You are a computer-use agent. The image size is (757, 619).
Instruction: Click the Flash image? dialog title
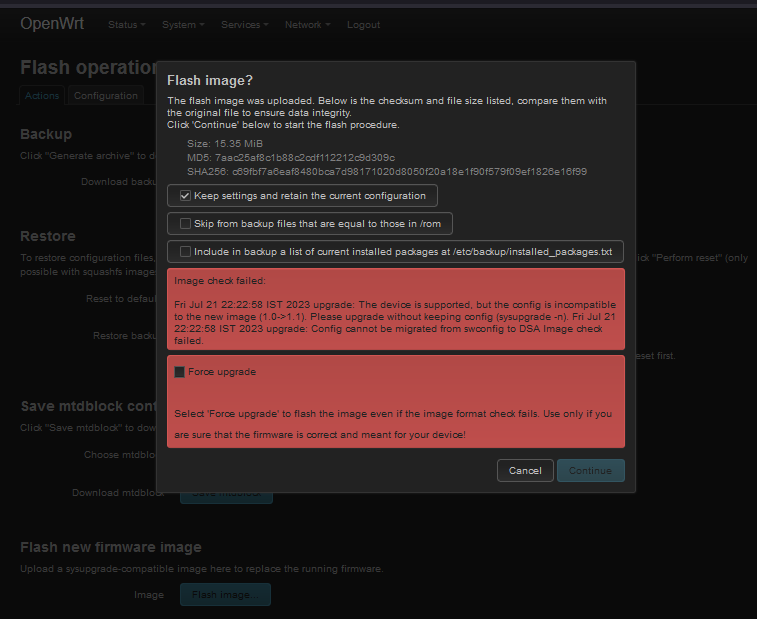pos(210,80)
